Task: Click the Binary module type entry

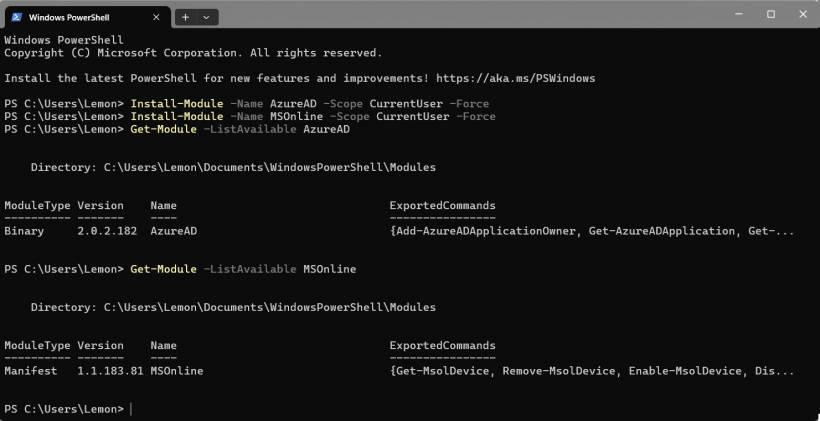Action: (24, 231)
